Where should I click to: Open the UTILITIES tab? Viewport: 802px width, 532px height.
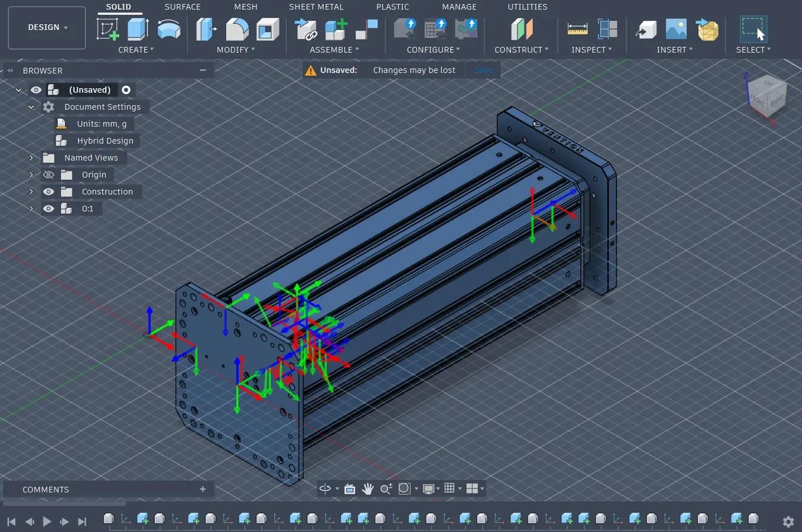point(528,7)
